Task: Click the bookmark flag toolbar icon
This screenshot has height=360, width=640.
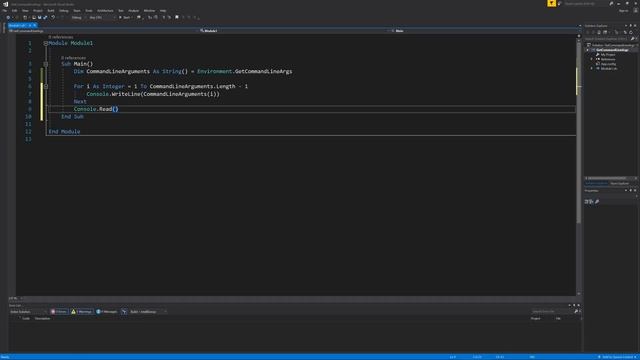Action: coord(177,17)
